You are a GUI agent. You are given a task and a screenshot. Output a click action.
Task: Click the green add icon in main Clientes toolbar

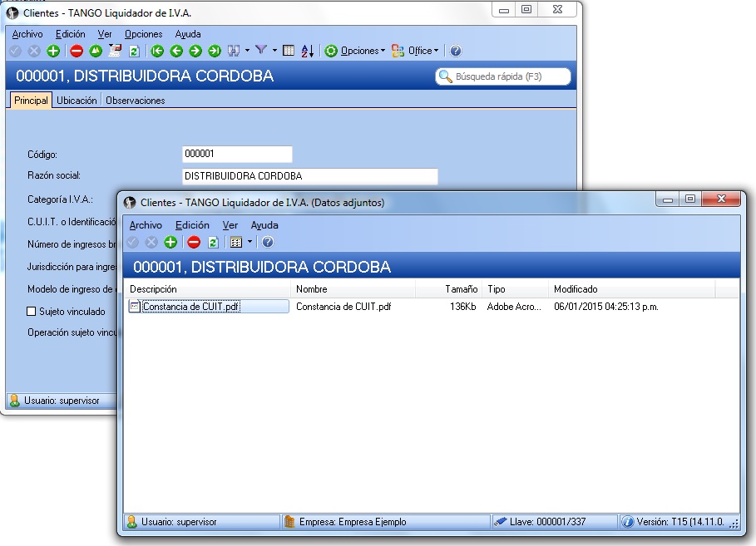[53, 51]
